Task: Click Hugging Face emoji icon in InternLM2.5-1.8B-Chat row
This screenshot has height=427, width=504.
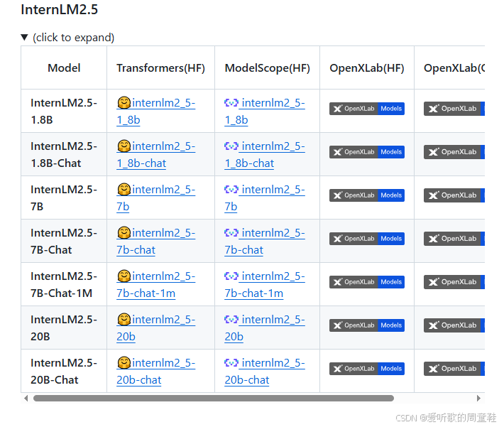Action: (124, 146)
